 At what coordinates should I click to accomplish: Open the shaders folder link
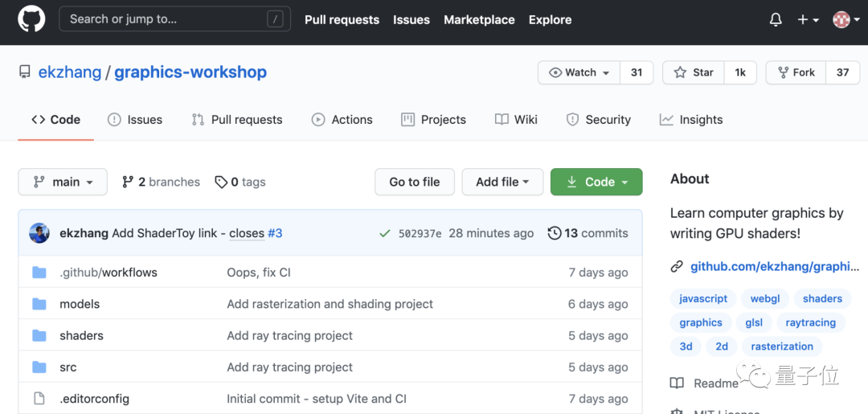pos(81,335)
